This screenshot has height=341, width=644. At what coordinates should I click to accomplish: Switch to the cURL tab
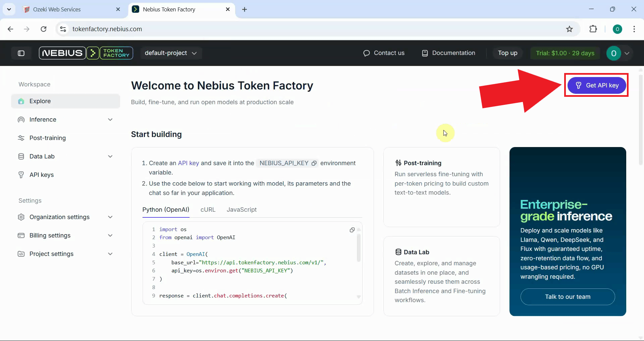208,210
